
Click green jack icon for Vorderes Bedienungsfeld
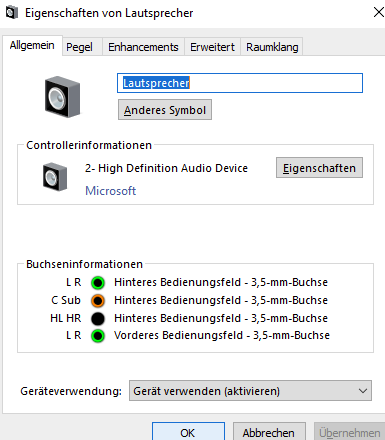coord(98,336)
